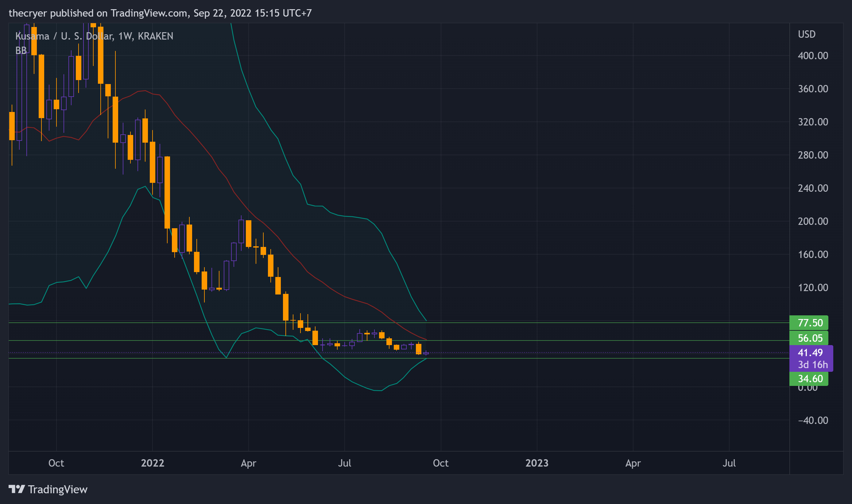Click the TradingView wordmark text
The width and height of the screenshot is (852, 504).
click(58, 489)
